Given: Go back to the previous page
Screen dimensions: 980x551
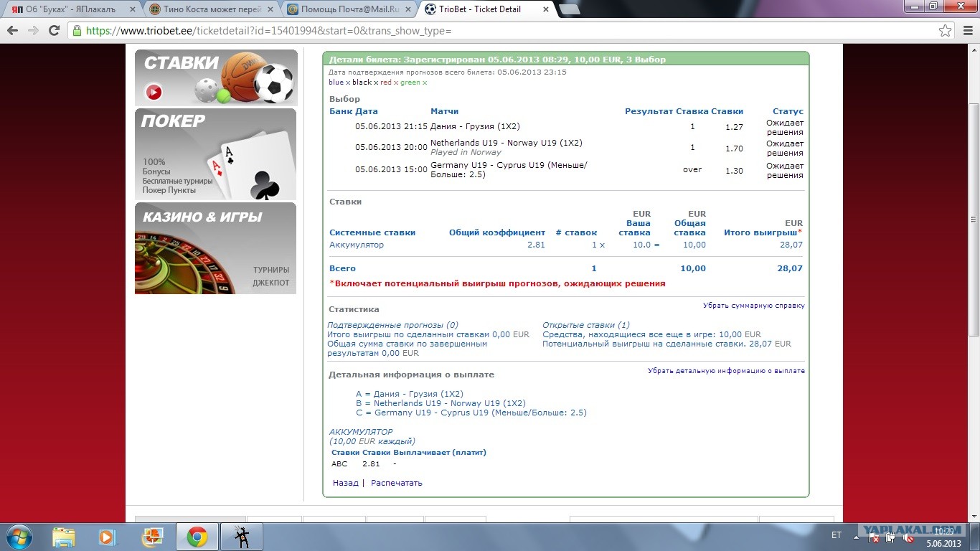Looking at the screenshot, I should click(13, 31).
